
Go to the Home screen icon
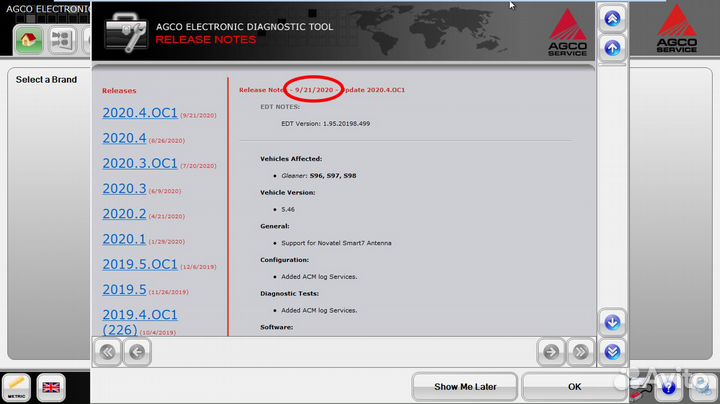pos(29,40)
